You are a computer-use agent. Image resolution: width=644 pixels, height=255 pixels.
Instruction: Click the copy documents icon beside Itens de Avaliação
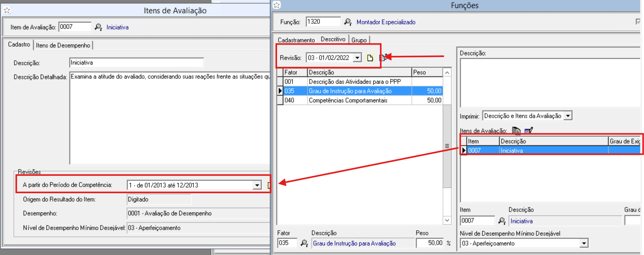pos(516,130)
